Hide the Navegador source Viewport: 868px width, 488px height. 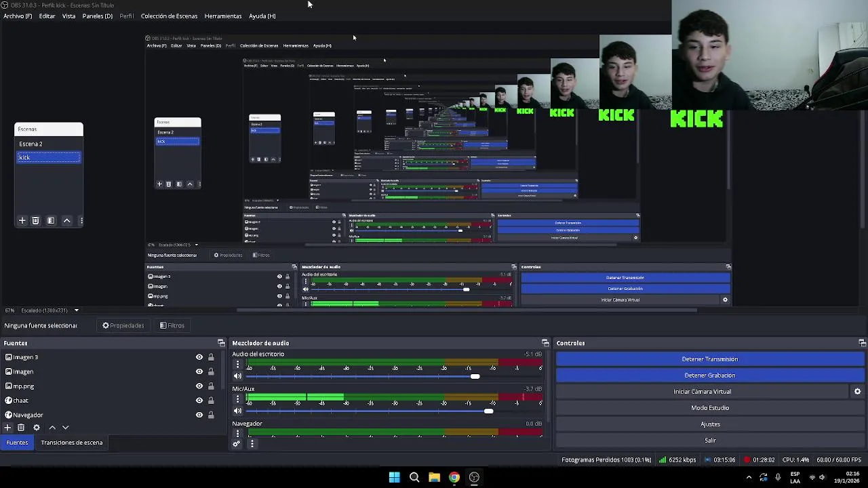(199, 415)
